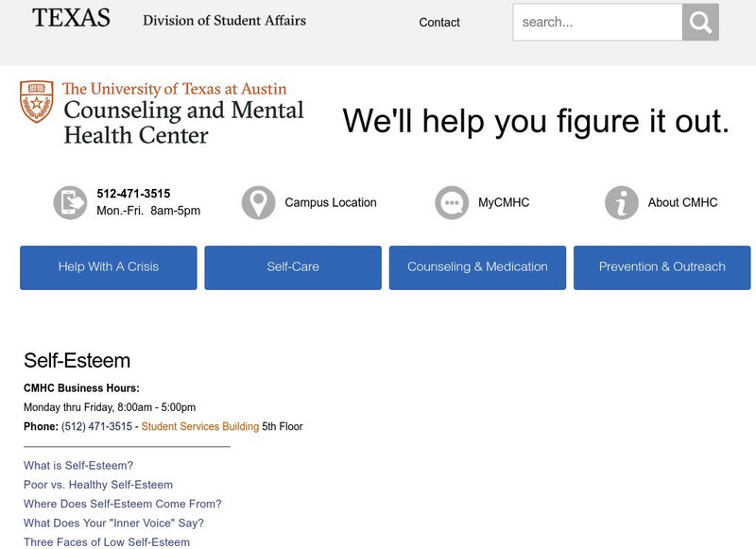Click the UT Austin shield logo
756x549 pixels.
(x=37, y=101)
